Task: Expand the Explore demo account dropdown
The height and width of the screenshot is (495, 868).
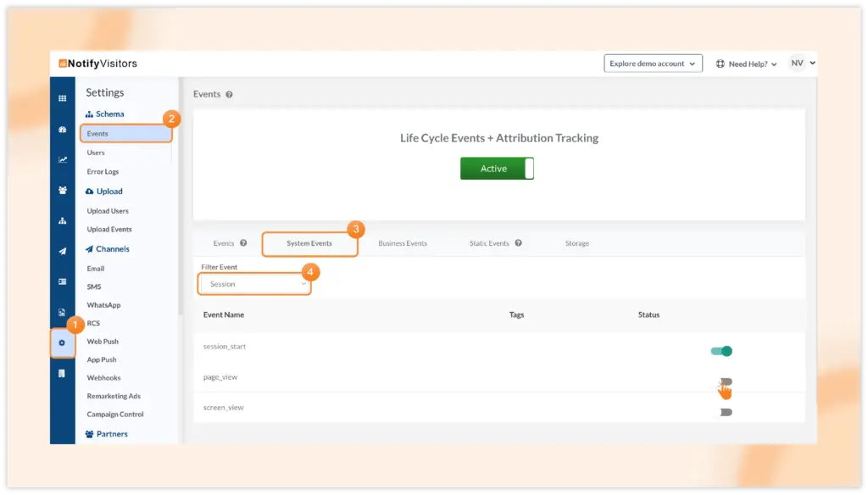Action: [x=653, y=64]
